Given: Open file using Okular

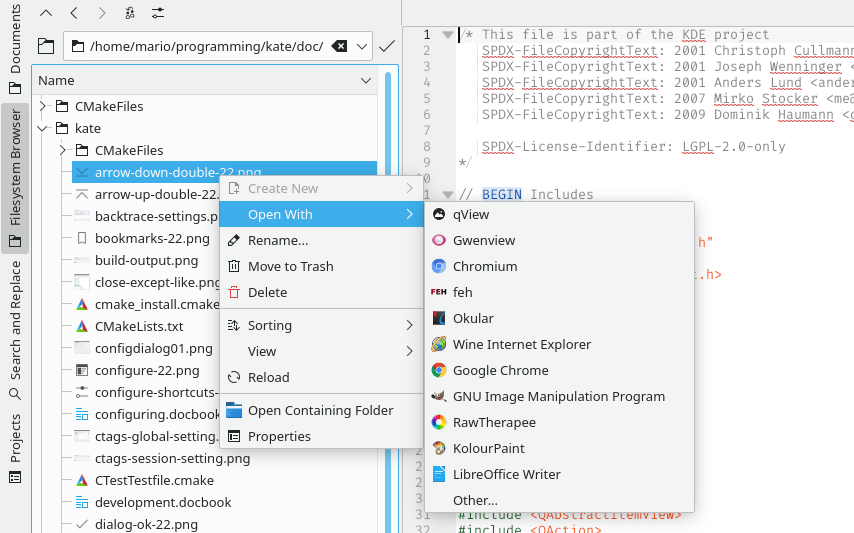Looking at the screenshot, I should pyautogui.click(x=473, y=318).
